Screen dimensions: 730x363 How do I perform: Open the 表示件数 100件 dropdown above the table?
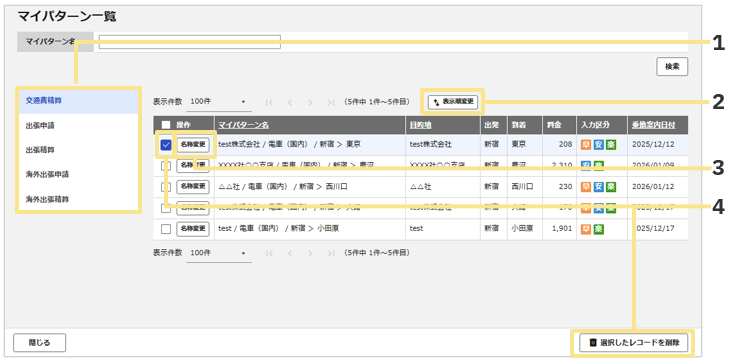(x=219, y=102)
